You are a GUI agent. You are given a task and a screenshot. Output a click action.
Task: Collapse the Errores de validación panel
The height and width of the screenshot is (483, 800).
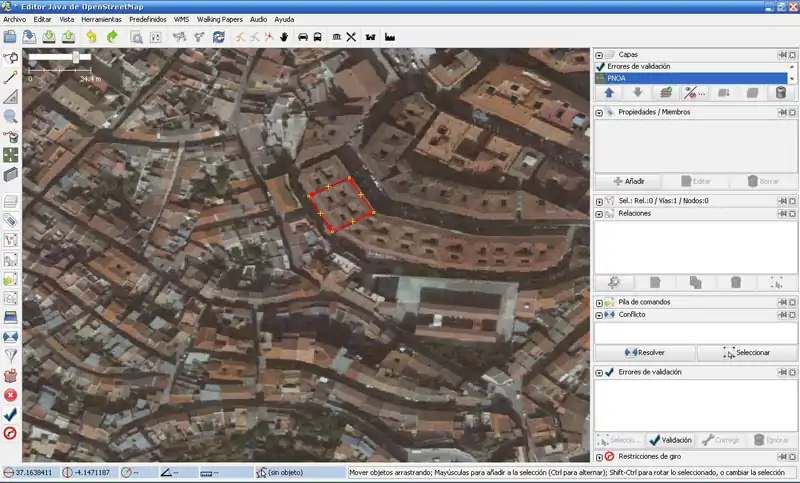(599, 372)
